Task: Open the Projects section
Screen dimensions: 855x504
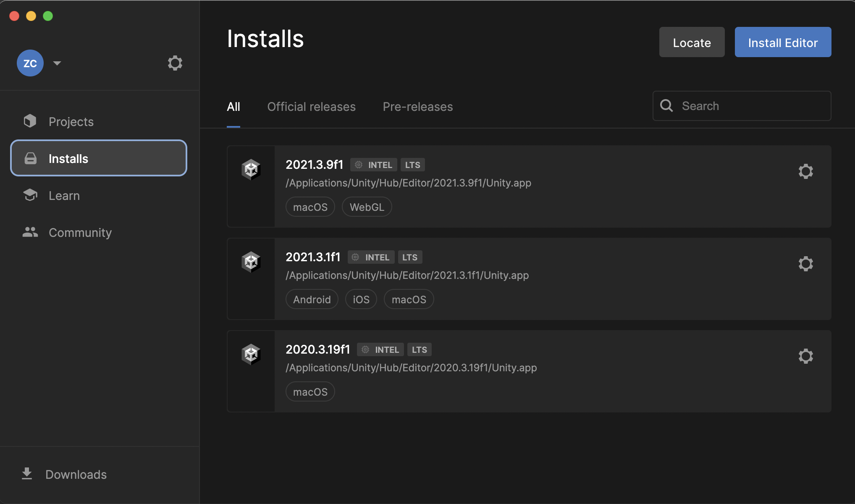Action: pos(71,122)
